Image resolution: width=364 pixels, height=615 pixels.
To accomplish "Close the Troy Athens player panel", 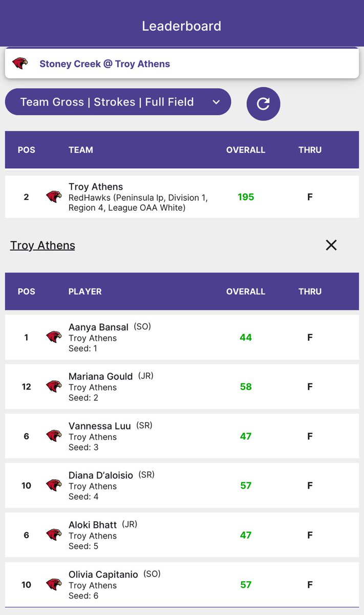I will [331, 245].
